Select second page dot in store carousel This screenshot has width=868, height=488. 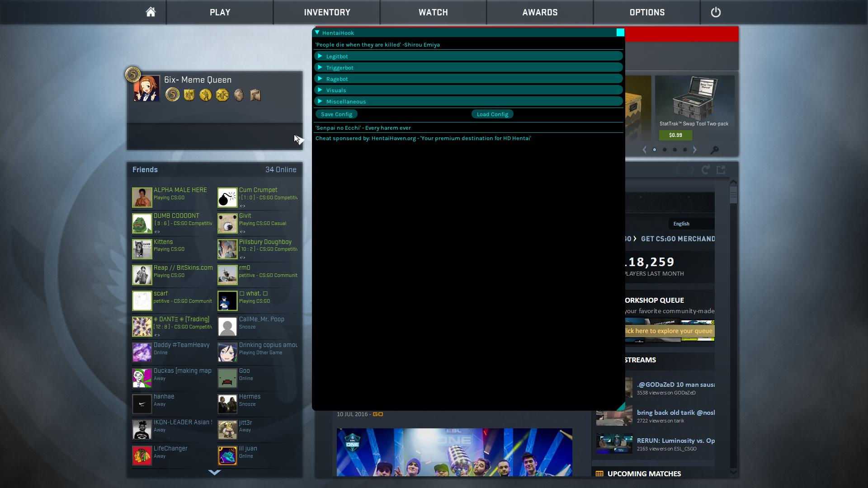(x=665, y=150)
